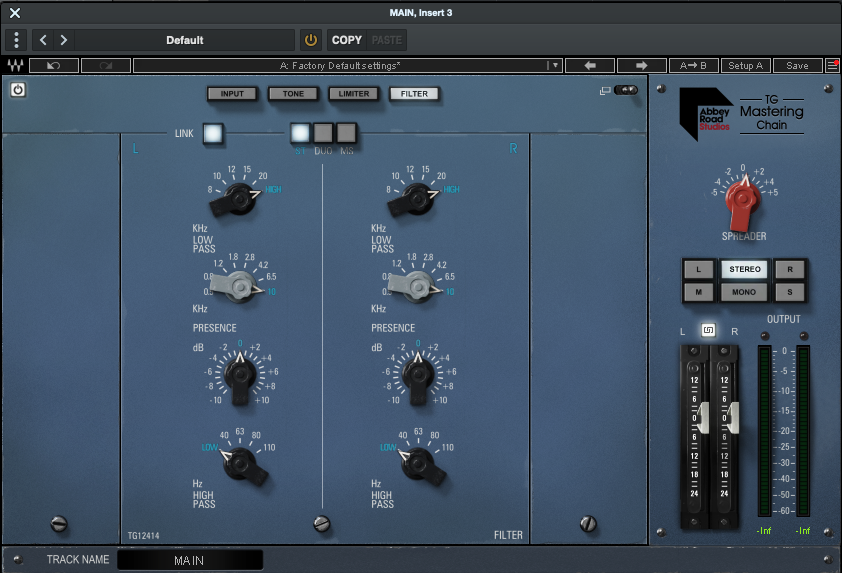This screenshot has height=573, width=842.
Task: Click the left Presence frequency knob
Action: click(238, 286)
